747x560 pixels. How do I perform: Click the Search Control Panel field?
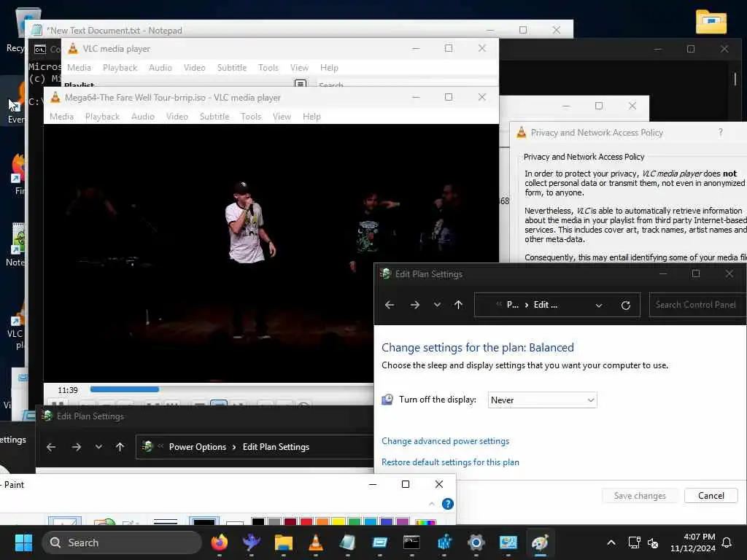point(697,305)
